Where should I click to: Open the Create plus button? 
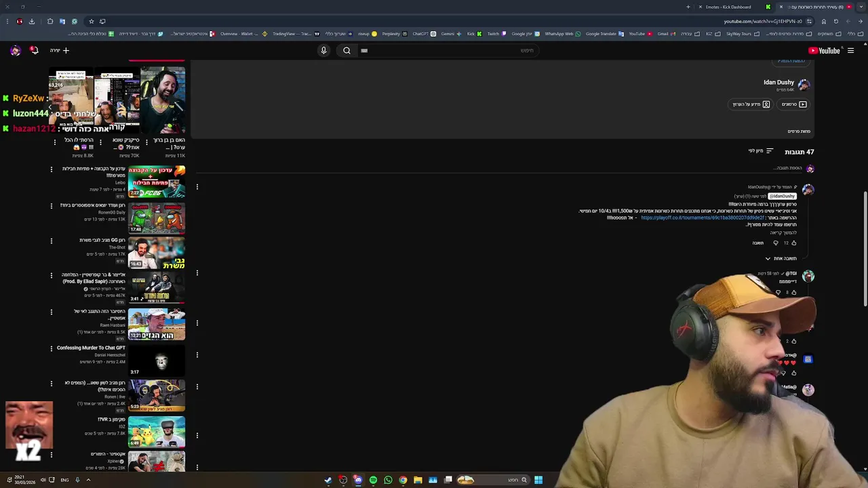pyautogui.click(x=60, y=50)
